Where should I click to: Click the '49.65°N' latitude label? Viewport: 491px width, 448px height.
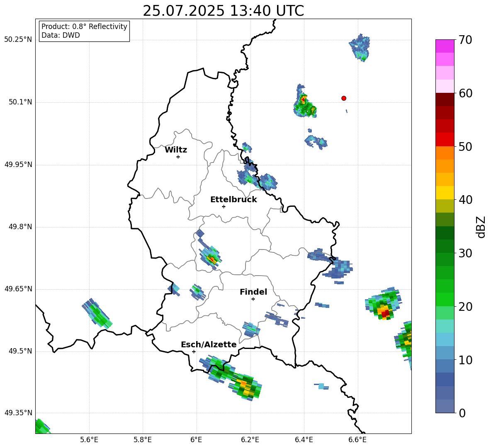[18, 288]
